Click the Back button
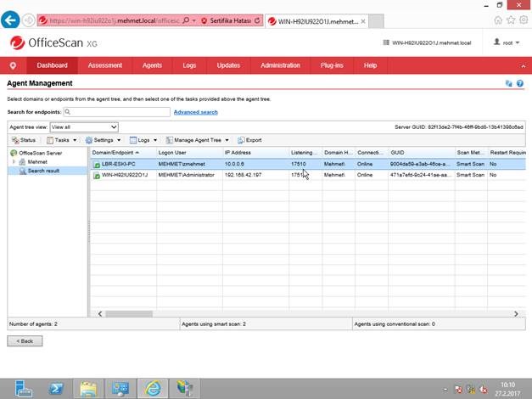Viewport: 532px width, 399px height. tap(25, 341)
